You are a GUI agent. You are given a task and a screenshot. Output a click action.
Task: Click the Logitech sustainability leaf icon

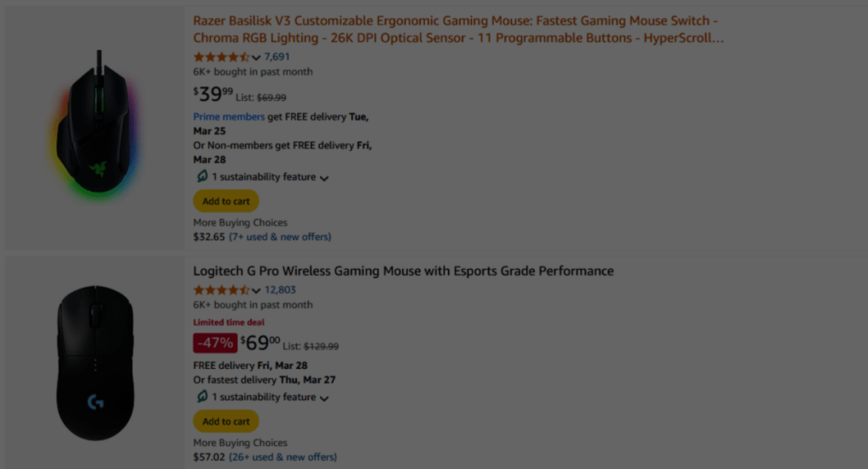(x=202, y=397)
